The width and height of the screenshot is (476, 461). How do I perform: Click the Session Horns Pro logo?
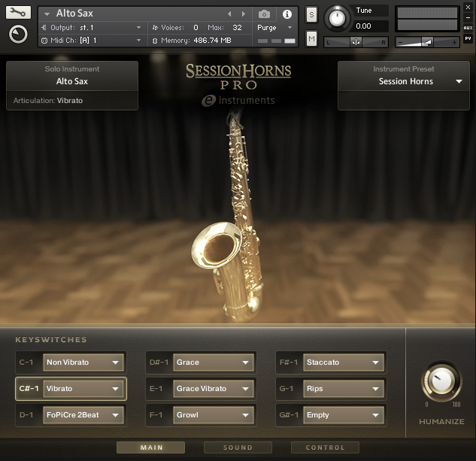(238, 77)
